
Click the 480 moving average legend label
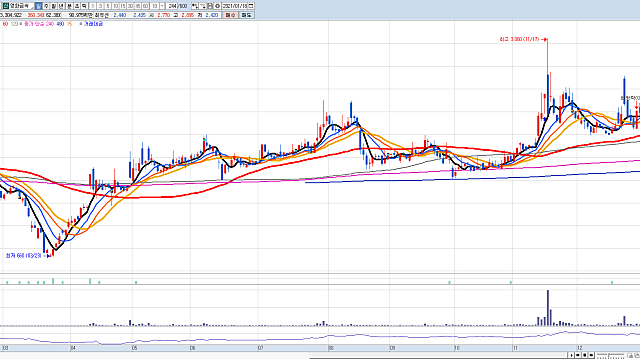pos(60,24)
